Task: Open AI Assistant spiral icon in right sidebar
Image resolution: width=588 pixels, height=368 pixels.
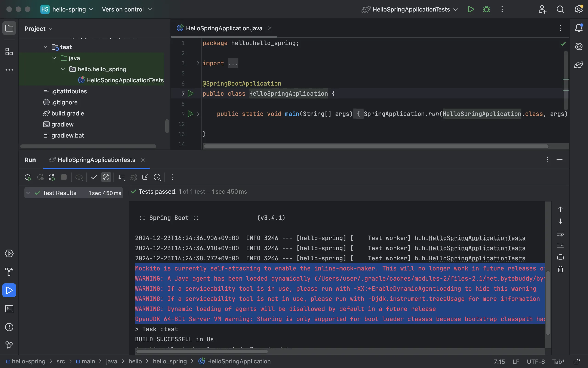Action: [x=579, y=46]
